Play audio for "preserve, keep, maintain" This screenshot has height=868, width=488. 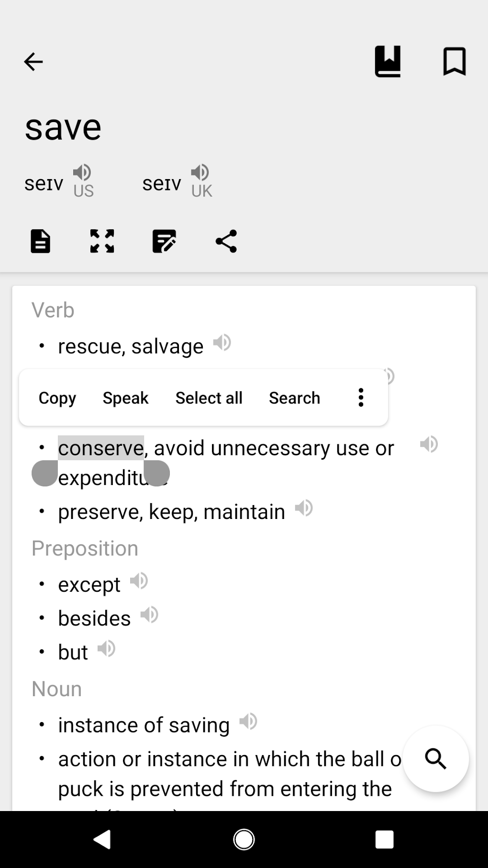[x=304, y=508]
